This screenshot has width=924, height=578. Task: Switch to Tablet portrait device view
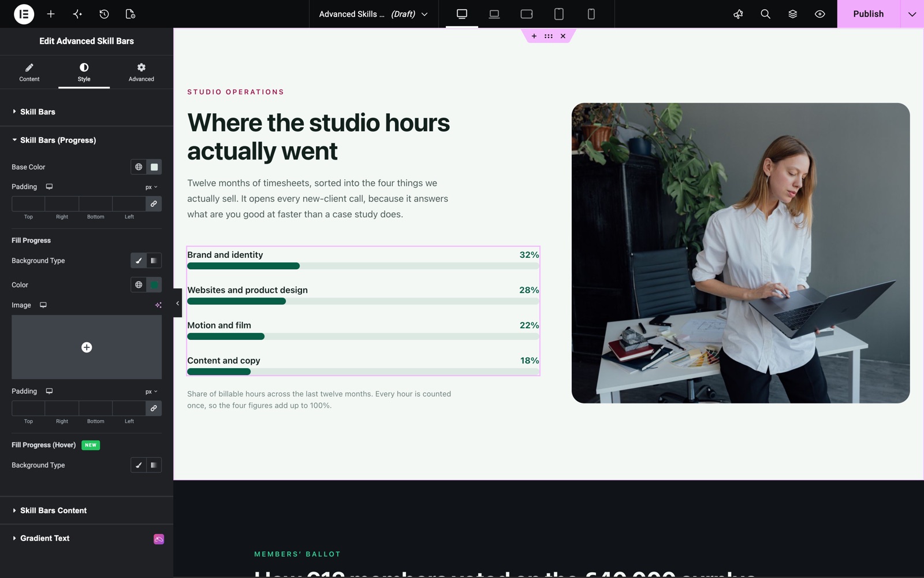pos(559,14)
